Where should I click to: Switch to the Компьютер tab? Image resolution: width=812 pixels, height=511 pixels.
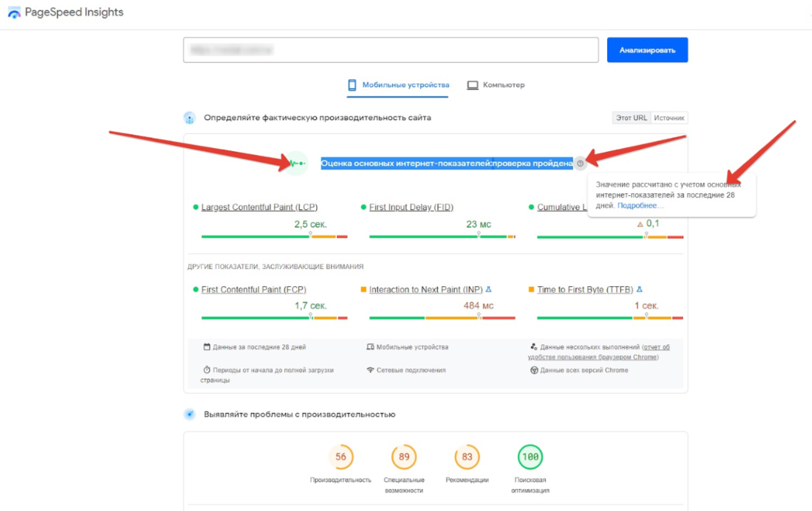click(x=496, y=85)
